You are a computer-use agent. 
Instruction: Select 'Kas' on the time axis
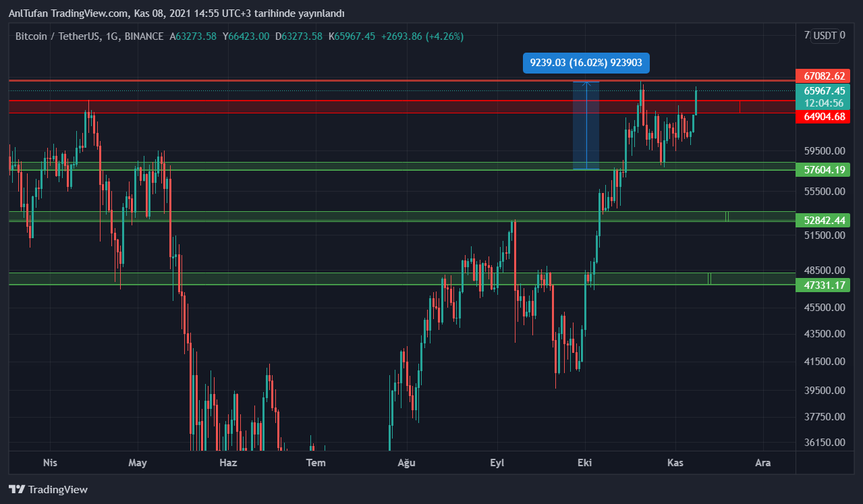click(675, 462)
